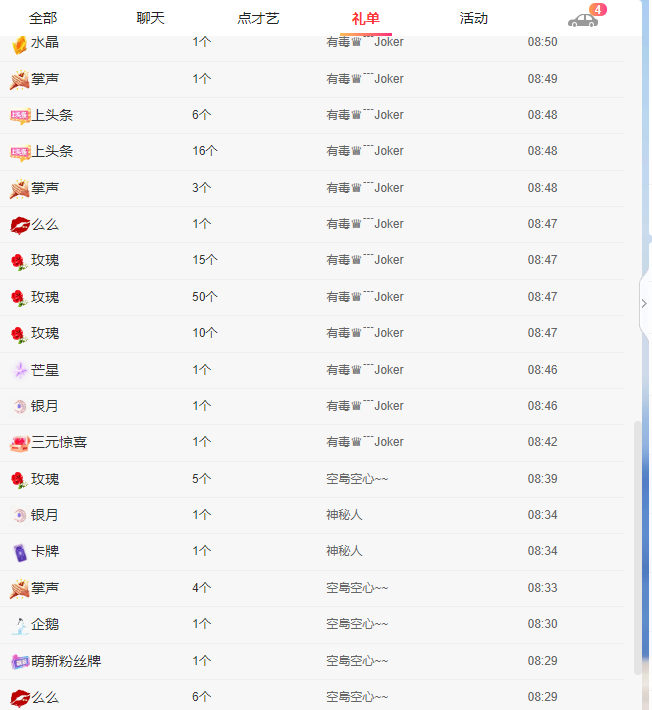Click the 芒星 star icon
Viewport: 652px width, 710px height.
tap(20, 370)
